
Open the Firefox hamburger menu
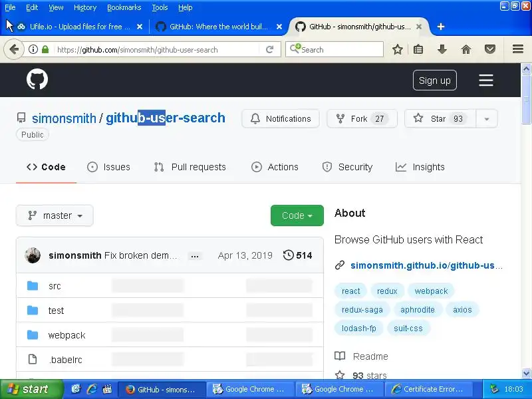pyautogui.click(x=518, y=49)
